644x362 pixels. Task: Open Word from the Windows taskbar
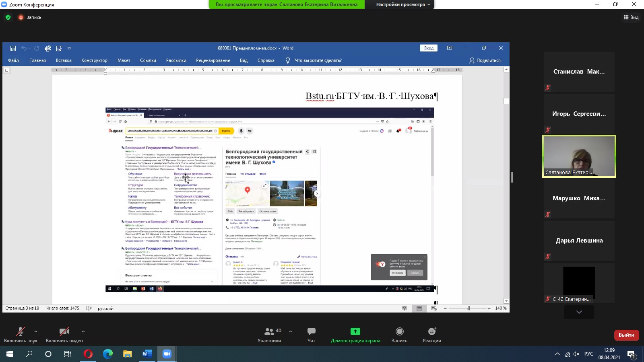tap(147, 354)
